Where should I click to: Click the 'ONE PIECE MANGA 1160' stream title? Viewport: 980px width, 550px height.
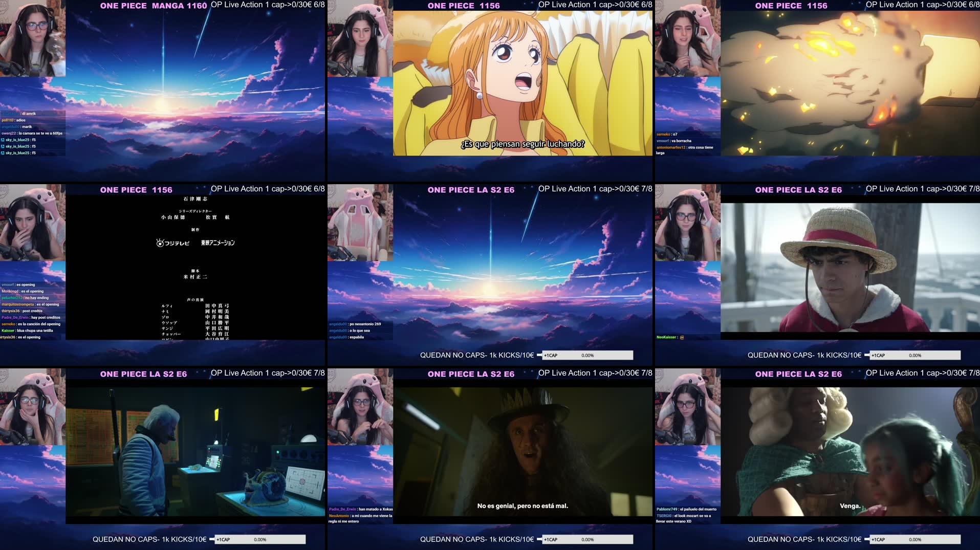tap(154, 6)
